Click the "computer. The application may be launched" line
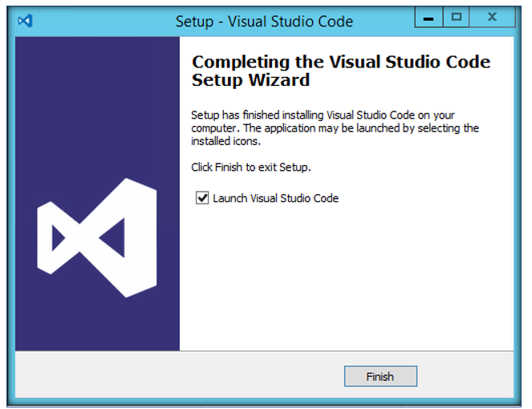532x409 pixels. pyautogui.click(x=335, y=128)
